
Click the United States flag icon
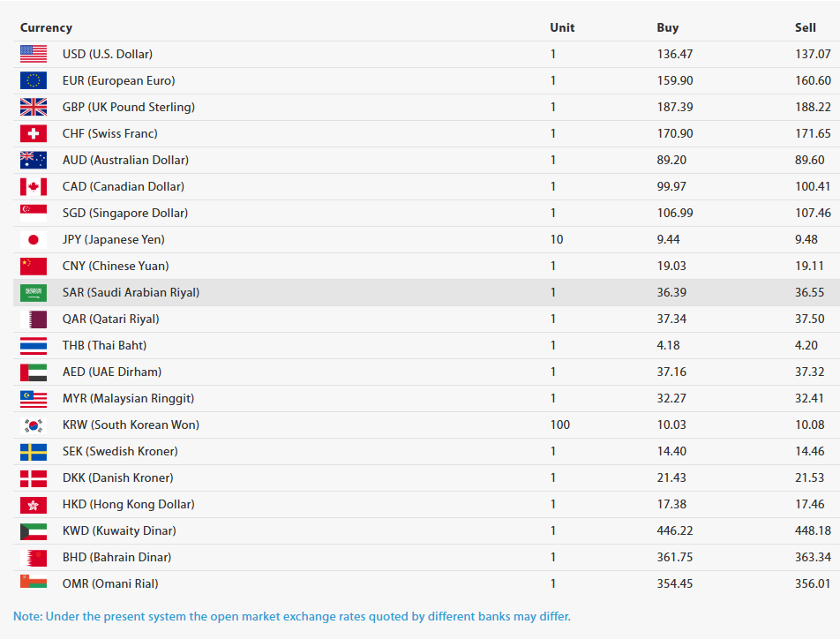point(34,54)
